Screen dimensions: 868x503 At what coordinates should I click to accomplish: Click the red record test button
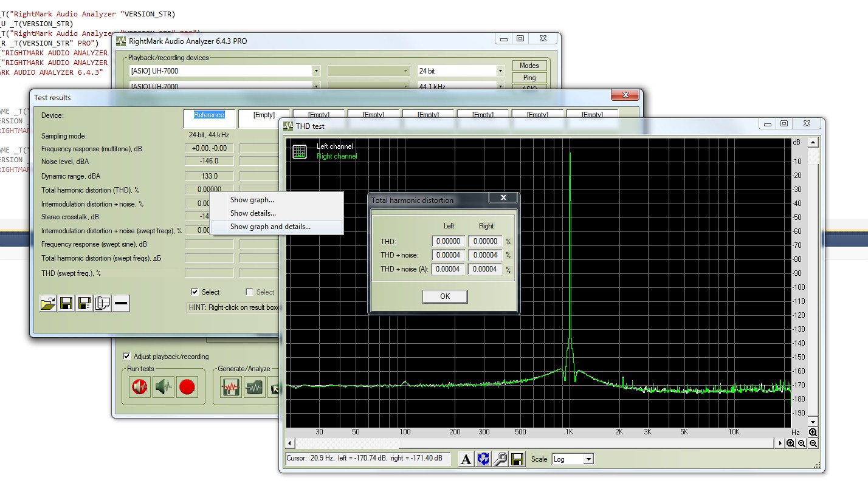[x=187, y=387]
